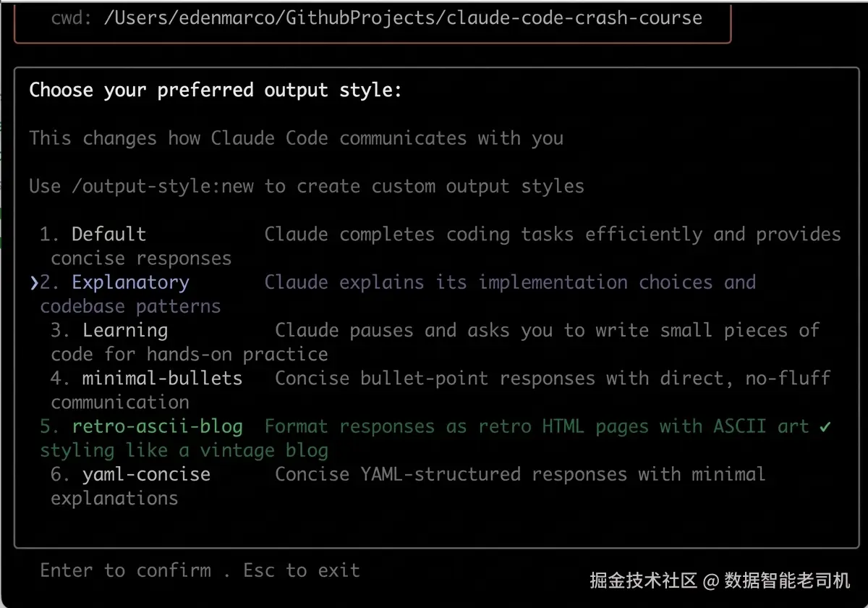This screenshot has height=608, width=868.
Task: Select the retro-ascii-blog output style
Action: click(x=157, y=426)
